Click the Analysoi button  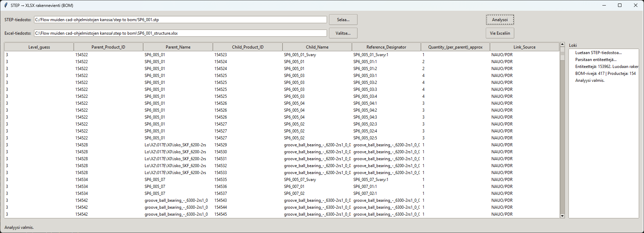(500, 20)
